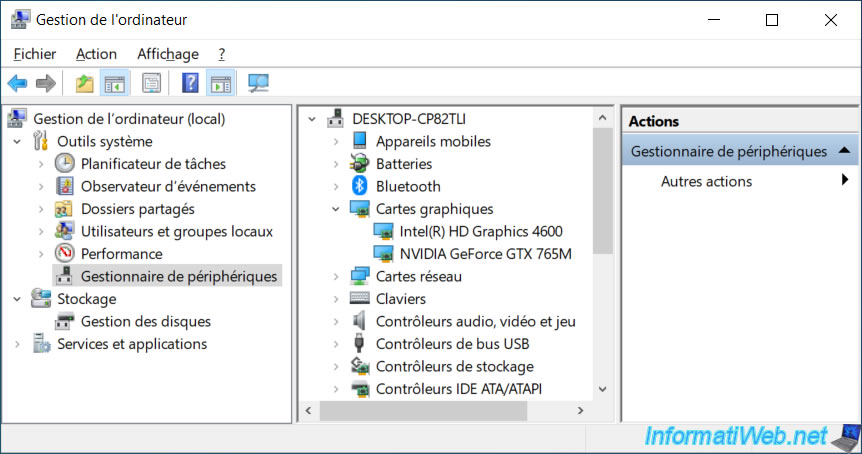Expand the Performance node
The height and width of the screenshot is (454, 862).
click(x=41, y=254)
